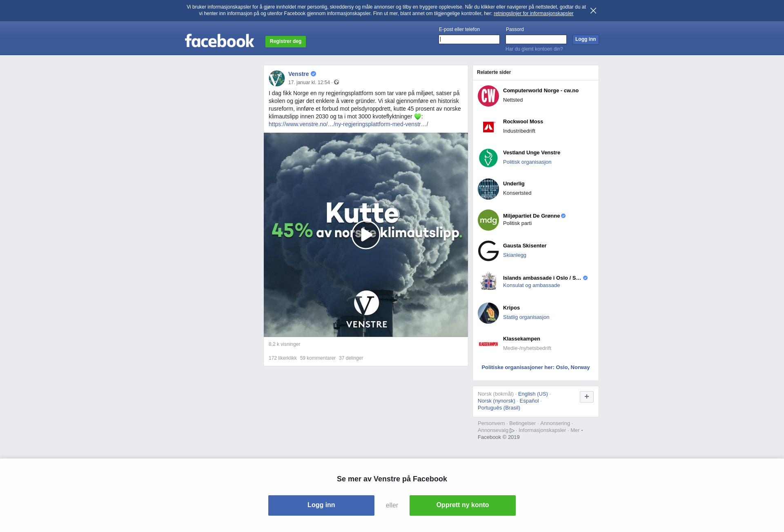Click Konsulat og ambassade link

click(531, 285)
